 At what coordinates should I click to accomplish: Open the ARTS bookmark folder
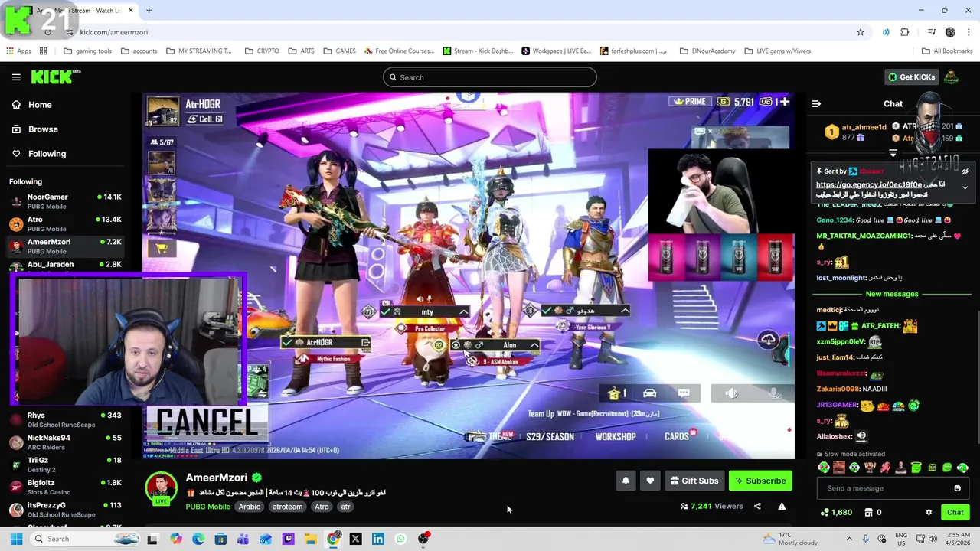[x=301, y=51]
